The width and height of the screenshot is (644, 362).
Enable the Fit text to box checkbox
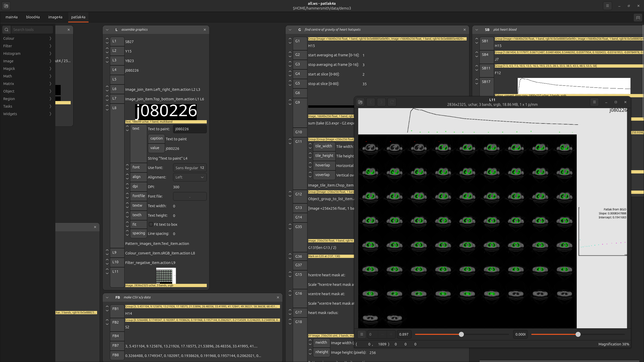pos(151,224)
